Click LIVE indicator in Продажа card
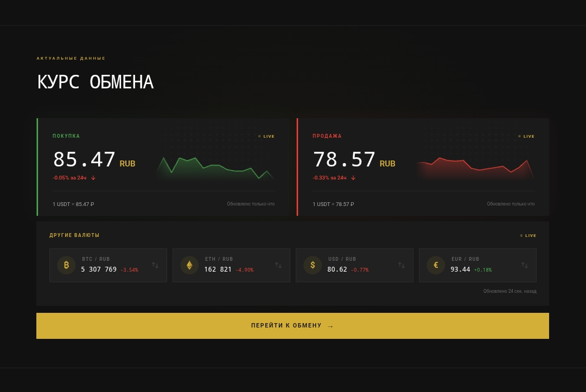This screenshot has width=586, height=392. click(x=526, y=136)
